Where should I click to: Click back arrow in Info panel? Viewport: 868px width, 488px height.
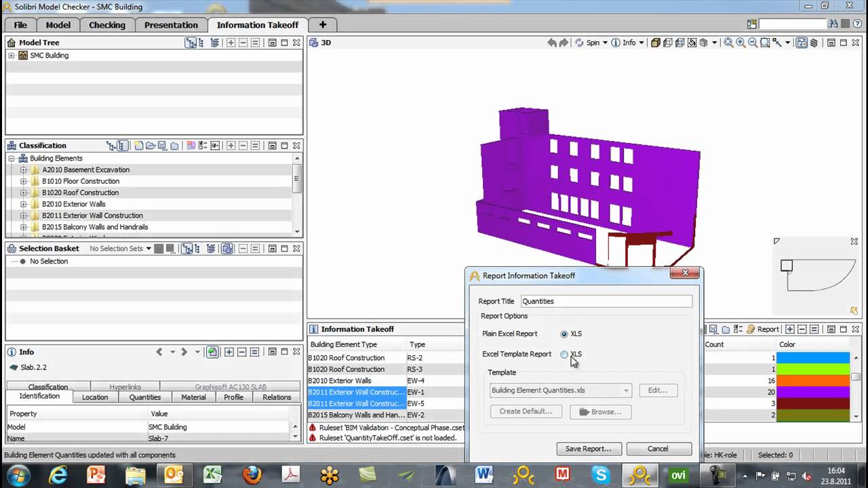click(159, 352)
